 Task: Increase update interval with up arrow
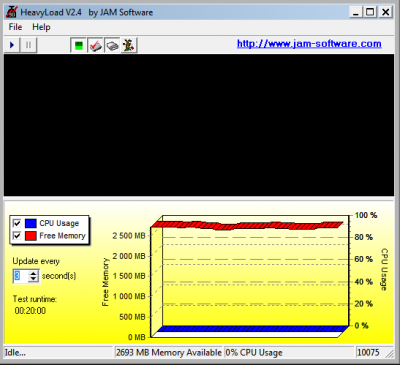(33, 273)
